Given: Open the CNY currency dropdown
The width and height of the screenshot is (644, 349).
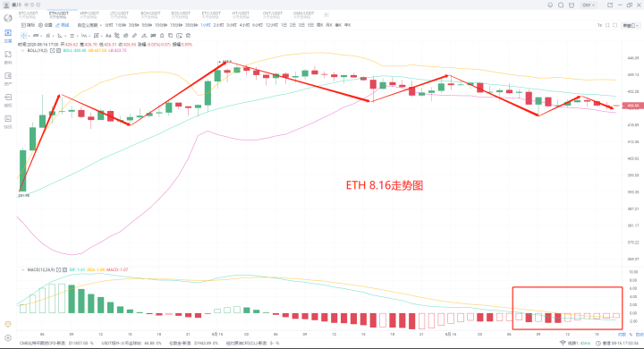Looking at the screenshot, I should 589,5.
